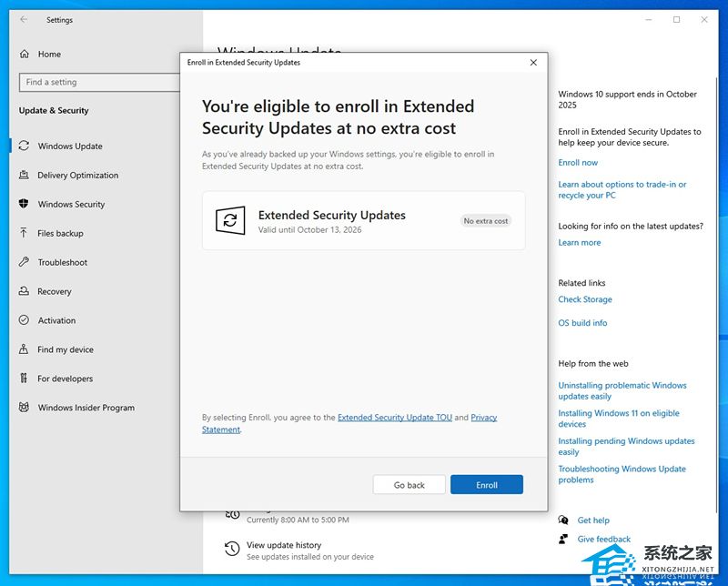Open Activation settings

coord(56,320)
